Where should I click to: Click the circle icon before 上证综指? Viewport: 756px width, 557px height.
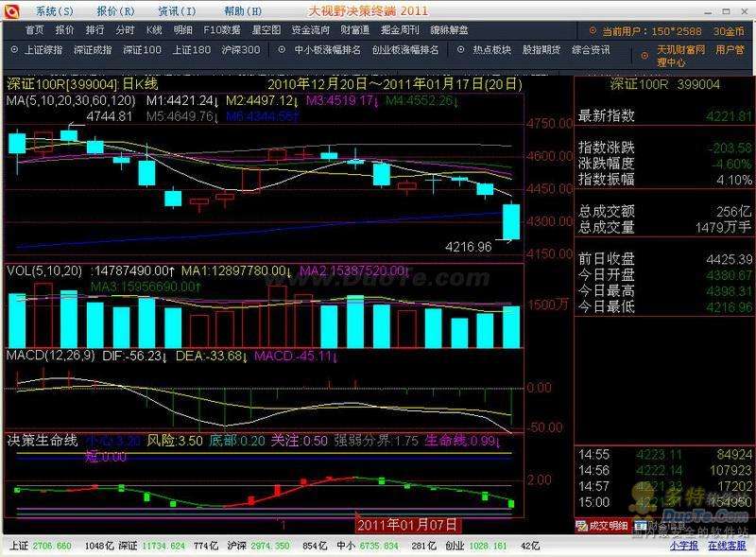click(x=14, y=49)
